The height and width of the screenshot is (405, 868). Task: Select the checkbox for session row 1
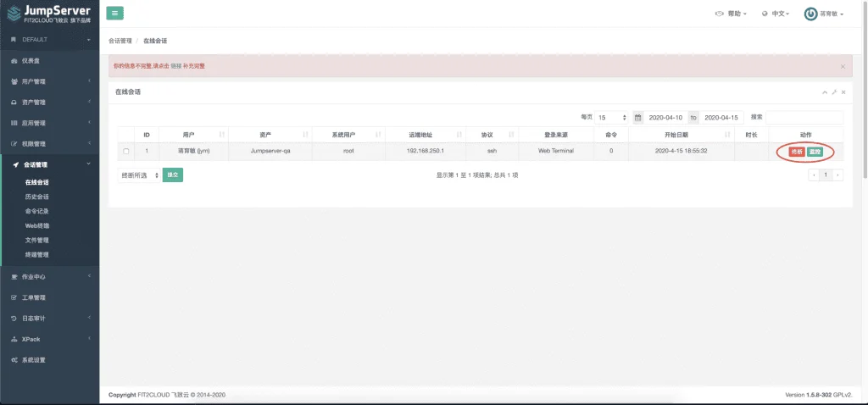tap(126, 151)
